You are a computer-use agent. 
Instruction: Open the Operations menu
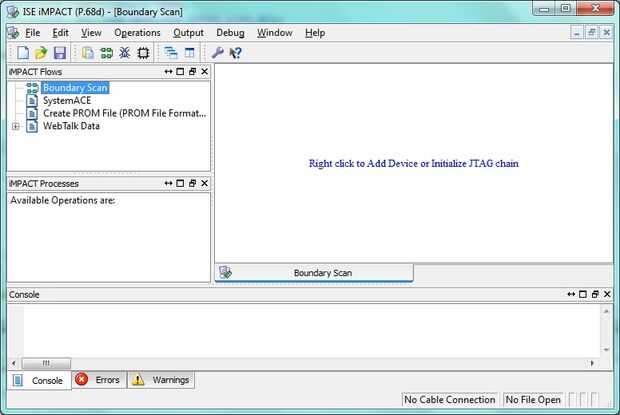[137, 33]
